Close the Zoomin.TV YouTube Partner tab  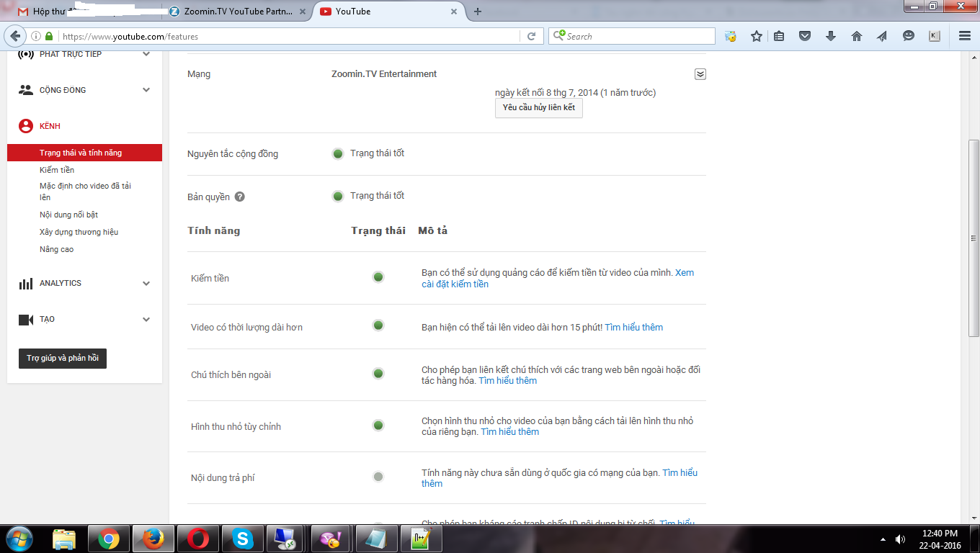point(302,12)
